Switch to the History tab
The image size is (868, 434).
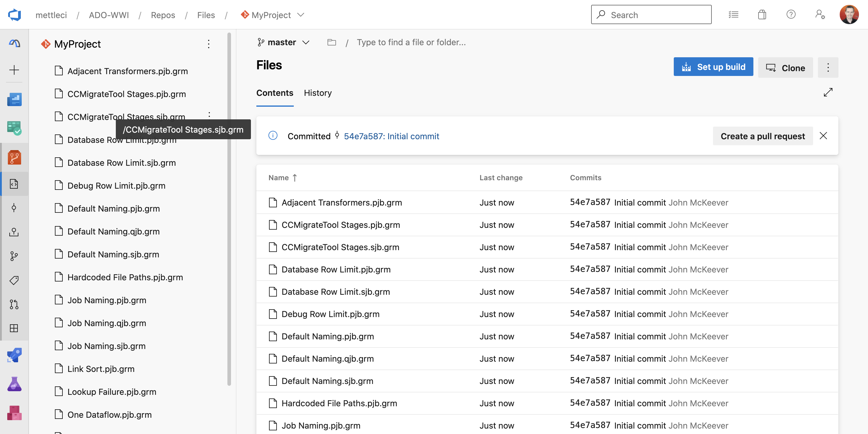coord(317,93)
